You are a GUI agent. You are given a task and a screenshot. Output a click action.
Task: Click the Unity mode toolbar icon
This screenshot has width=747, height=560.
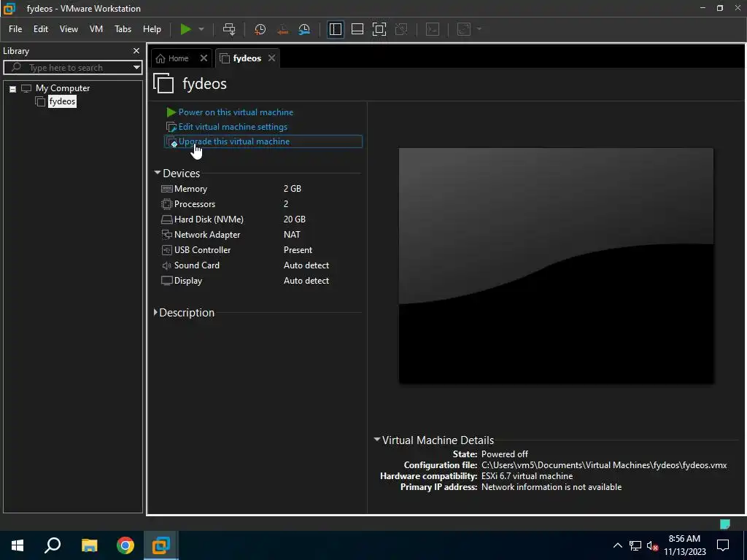pyautogui.click(x=401, y=29)
